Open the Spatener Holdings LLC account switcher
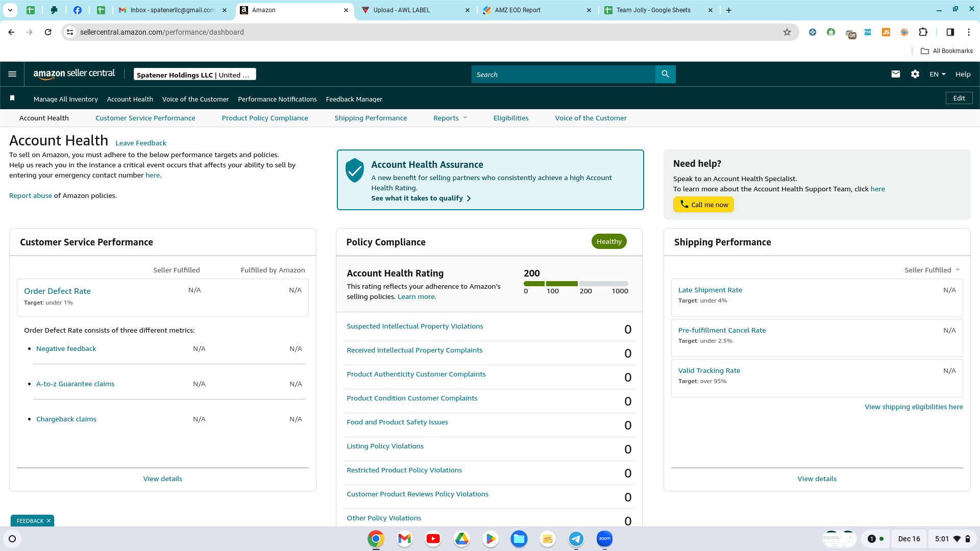The width and height of the screenshot is (980, 551). click(194, 74)
